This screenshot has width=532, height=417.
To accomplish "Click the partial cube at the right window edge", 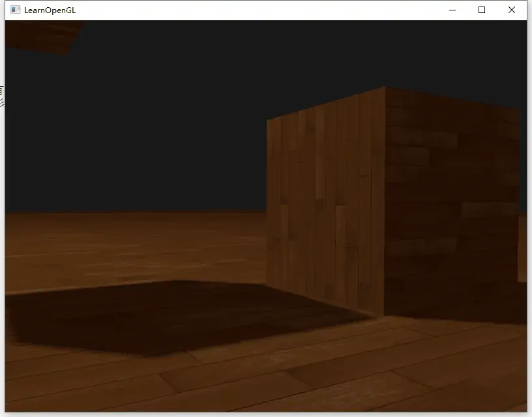I will [522, 248].
